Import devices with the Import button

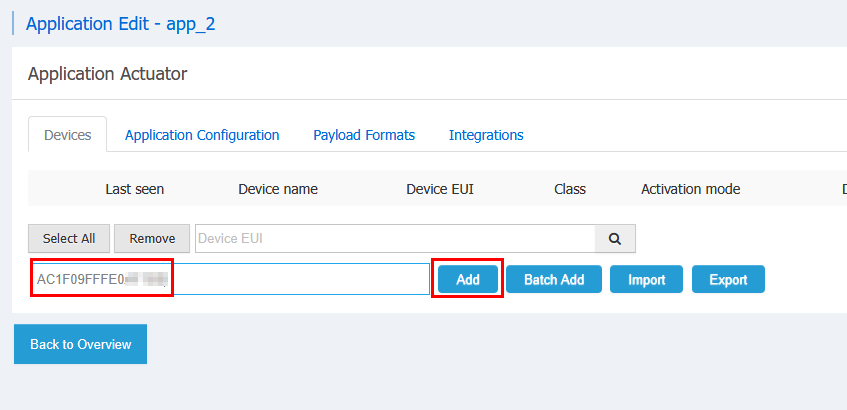(x=646, y=279)
